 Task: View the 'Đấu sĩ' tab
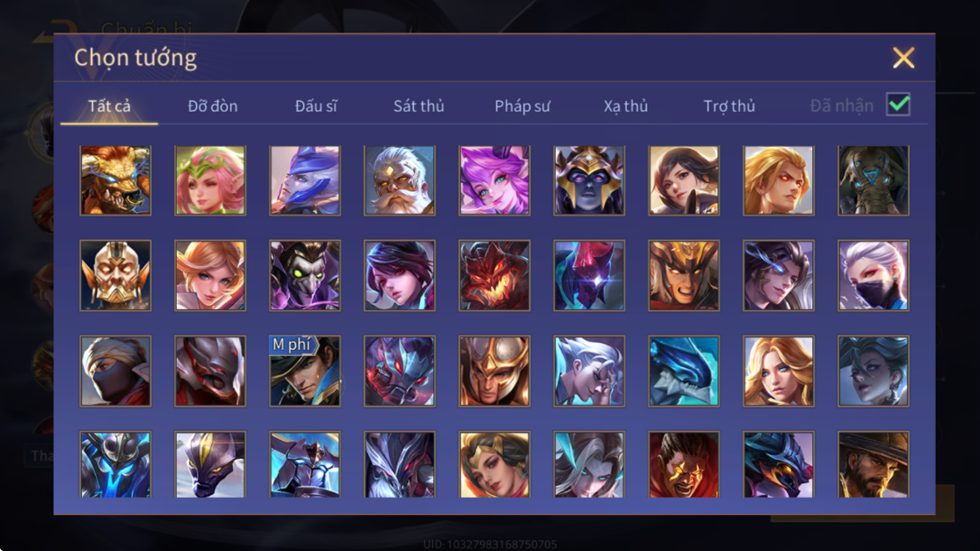(x=316, y=106)
